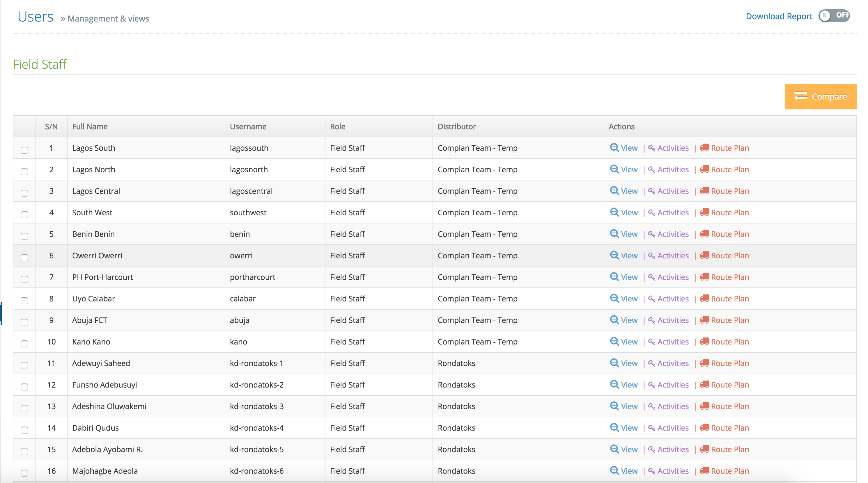Select the Kano Kano row checkbox
868x483 pixels.
point(24,344)
